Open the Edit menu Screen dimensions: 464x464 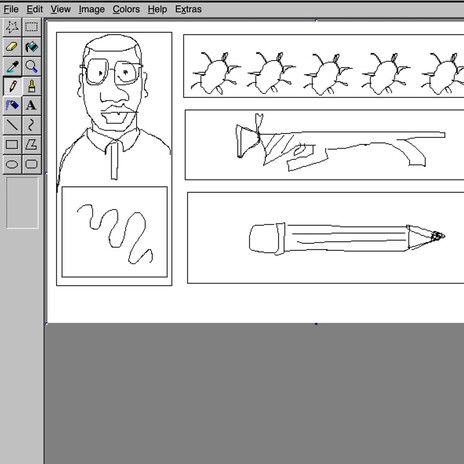click(35, 9)
